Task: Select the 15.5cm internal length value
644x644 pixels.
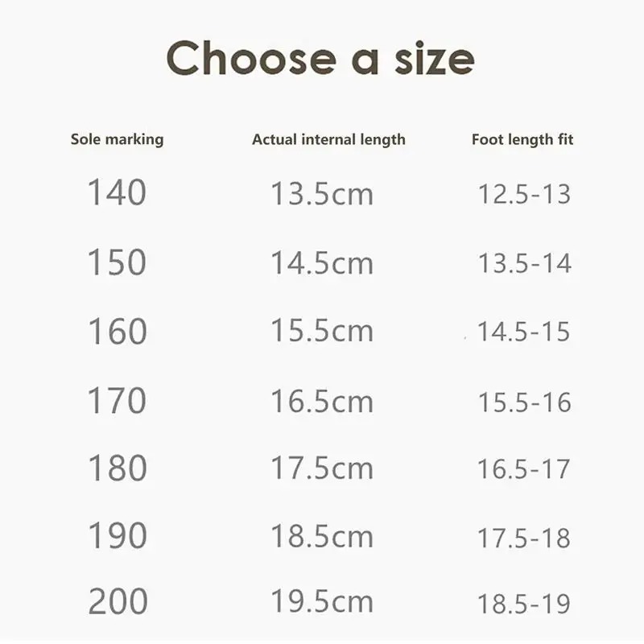Action: pyautogui.click(x=321, y=332)
